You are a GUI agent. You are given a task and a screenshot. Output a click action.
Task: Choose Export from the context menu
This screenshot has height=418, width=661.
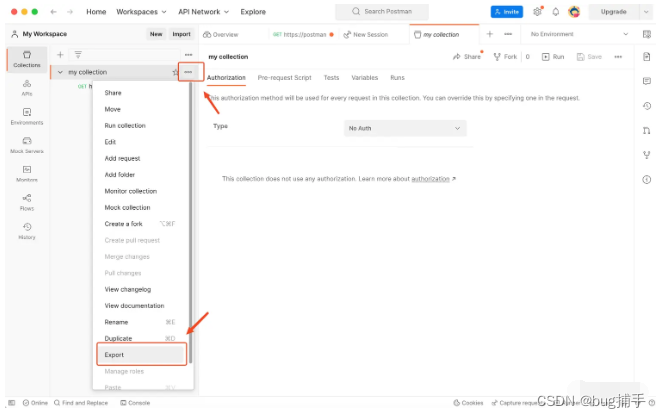[x=142, y=354]
